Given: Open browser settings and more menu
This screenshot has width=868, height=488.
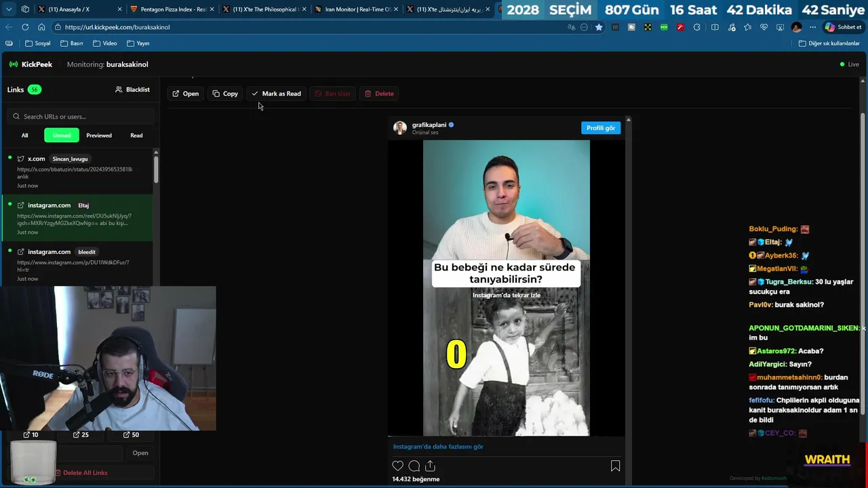Looking at the screenshot, I should click(x=812, y=27).
